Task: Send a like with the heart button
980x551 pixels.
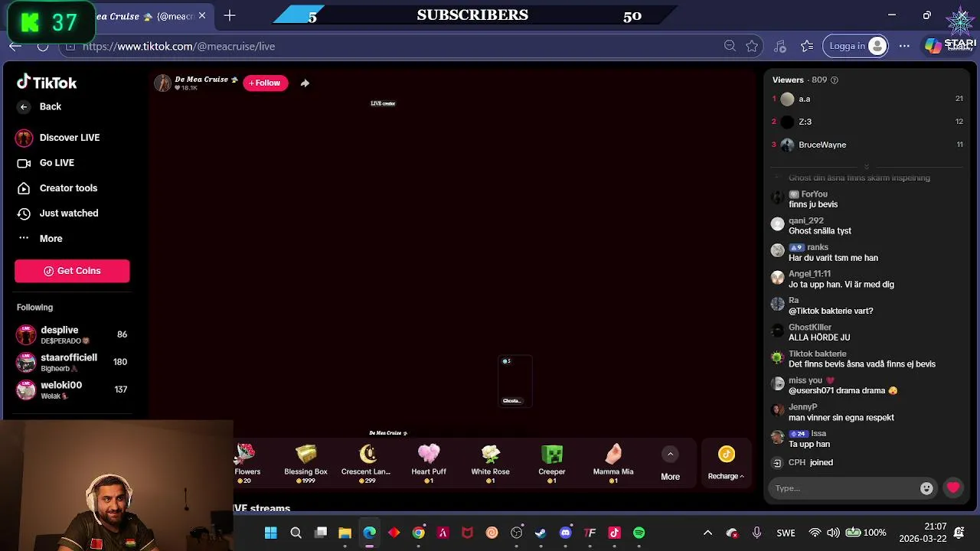Action: (953, 487)
